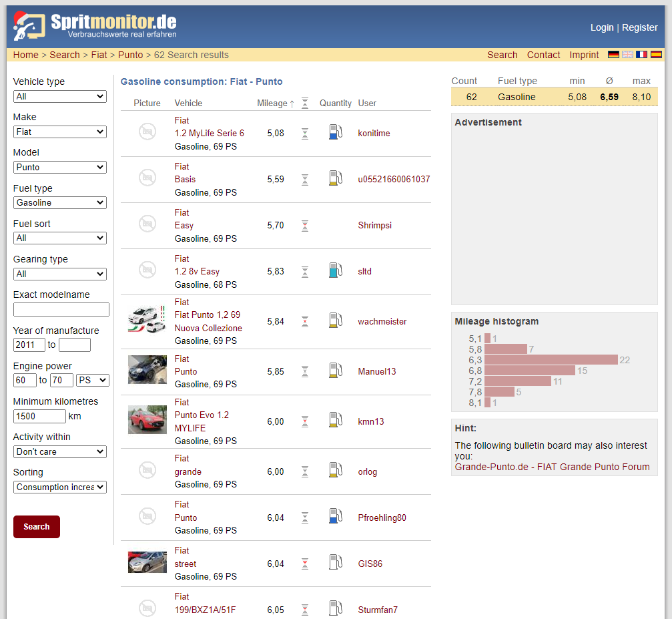Open the Fuel sort dropdown
Image resolution: width=672 pixels, height=619 pixels.
point(60,238)
